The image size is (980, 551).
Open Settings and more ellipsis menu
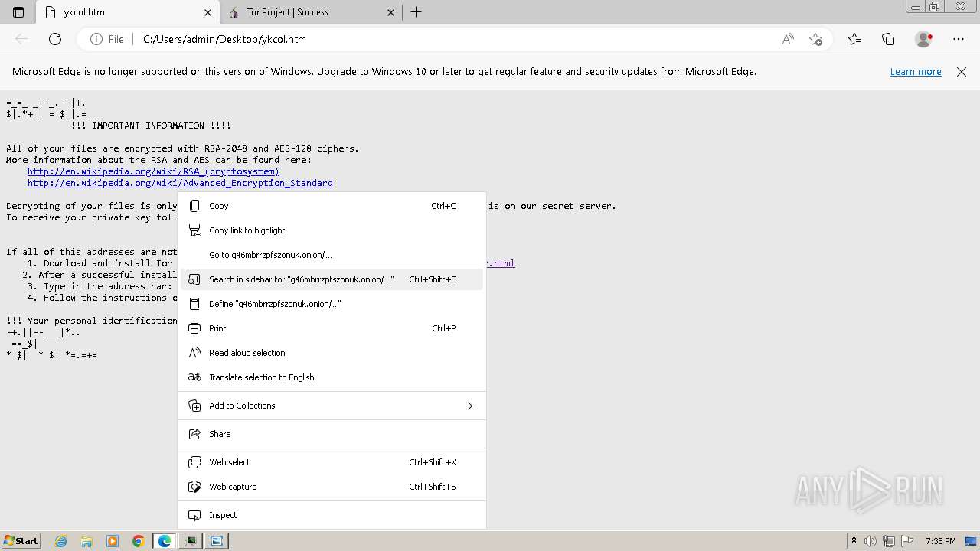coord(959,39)
